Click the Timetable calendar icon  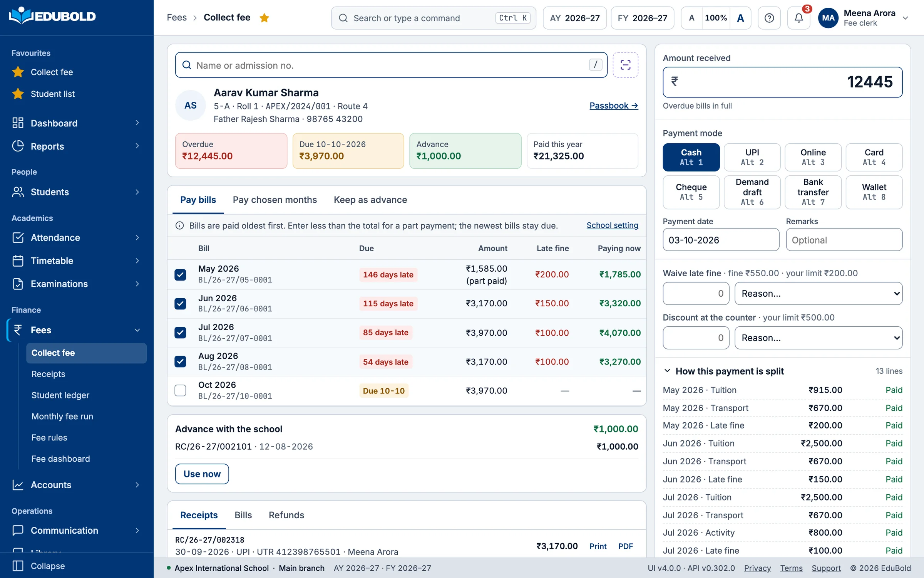(x=18, y=260)
